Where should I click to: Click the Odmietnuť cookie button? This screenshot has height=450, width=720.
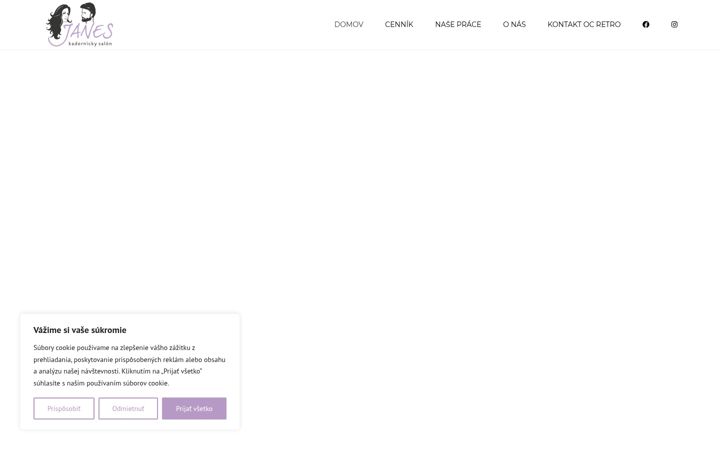[128, 408]
